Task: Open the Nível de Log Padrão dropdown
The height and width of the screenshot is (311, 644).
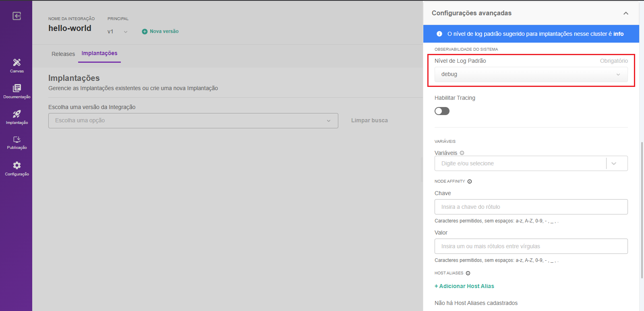Action: pos(530,74)
